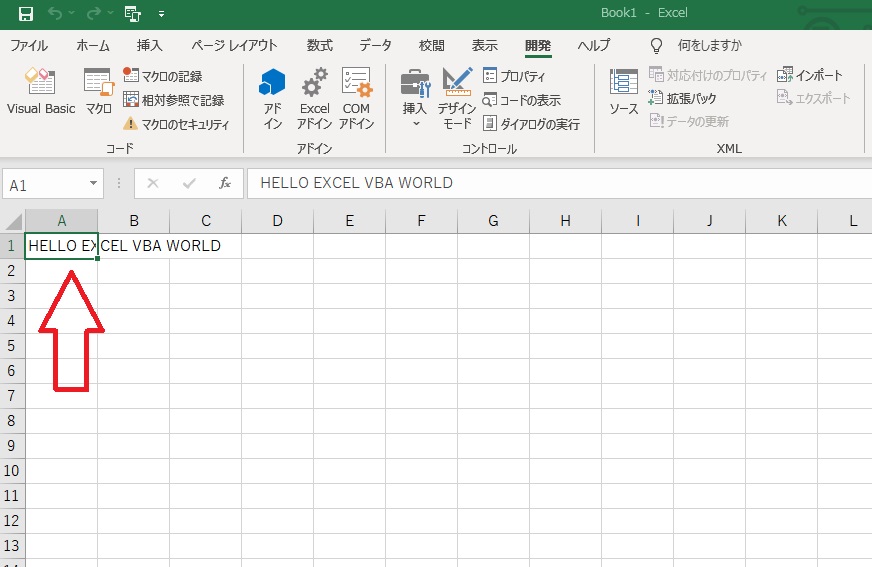Click the Select All corner triangle
The height and width of the screenshot is (567, 872).
(13, 221)
